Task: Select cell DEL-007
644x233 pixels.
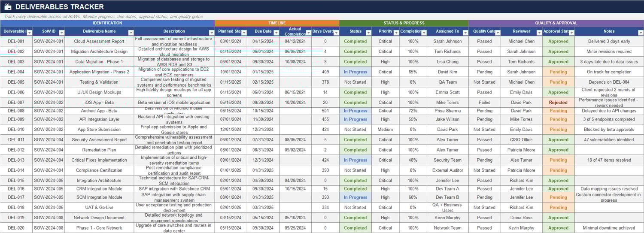Action: (x=16, y=103)
